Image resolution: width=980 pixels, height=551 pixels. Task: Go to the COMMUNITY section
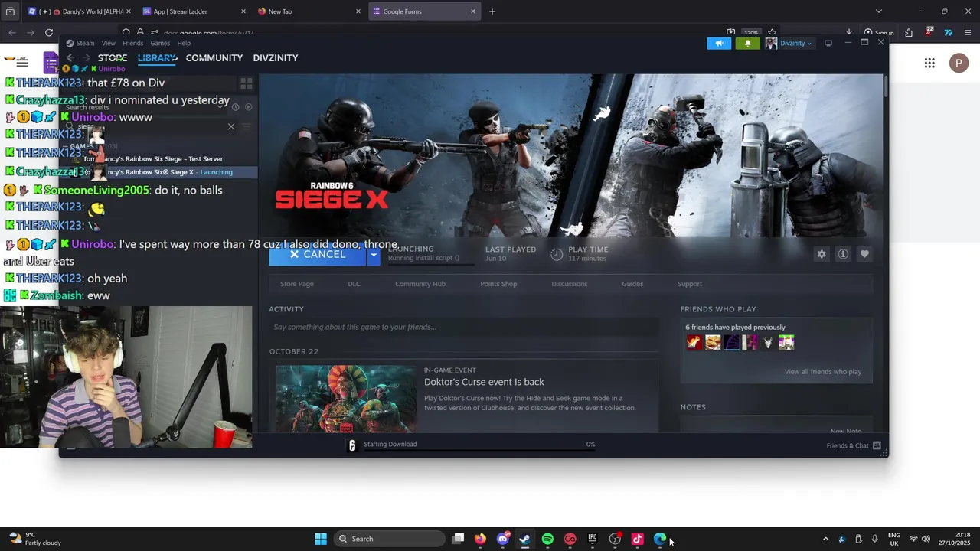214,58
